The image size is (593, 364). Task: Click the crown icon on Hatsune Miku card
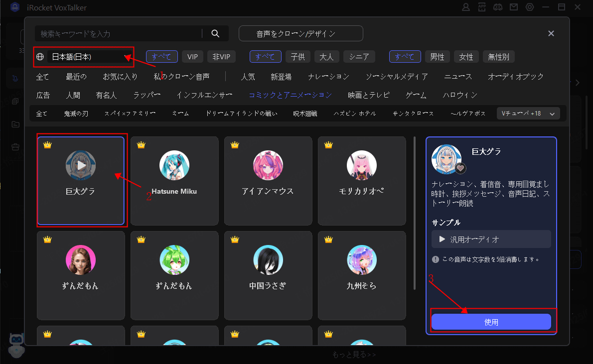tap(141, 145)
